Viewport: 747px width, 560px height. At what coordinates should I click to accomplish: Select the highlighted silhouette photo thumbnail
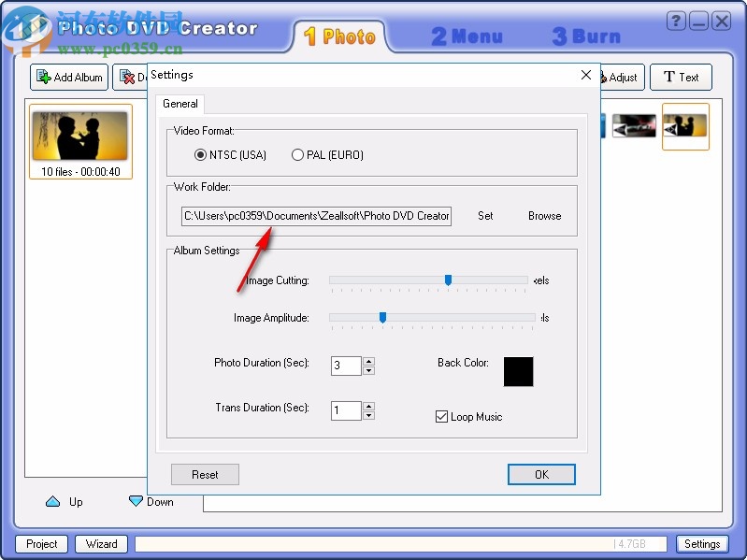click(685, 126)
